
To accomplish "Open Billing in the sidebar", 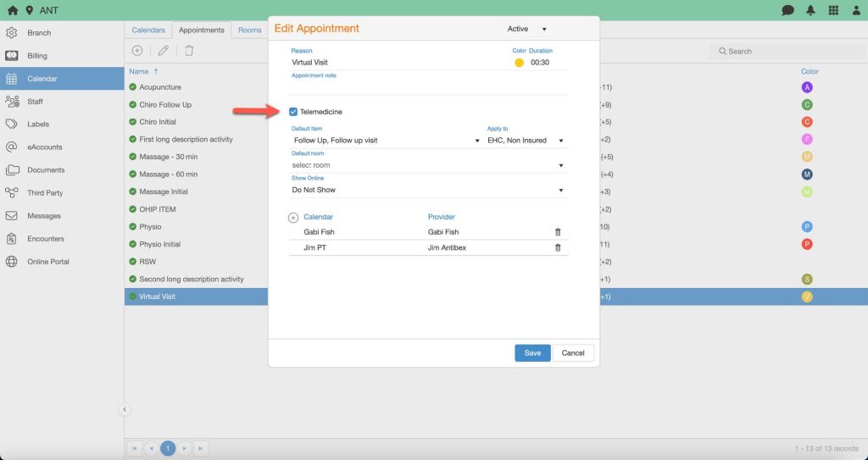I will pyautogui.click(x=37, y=56).
